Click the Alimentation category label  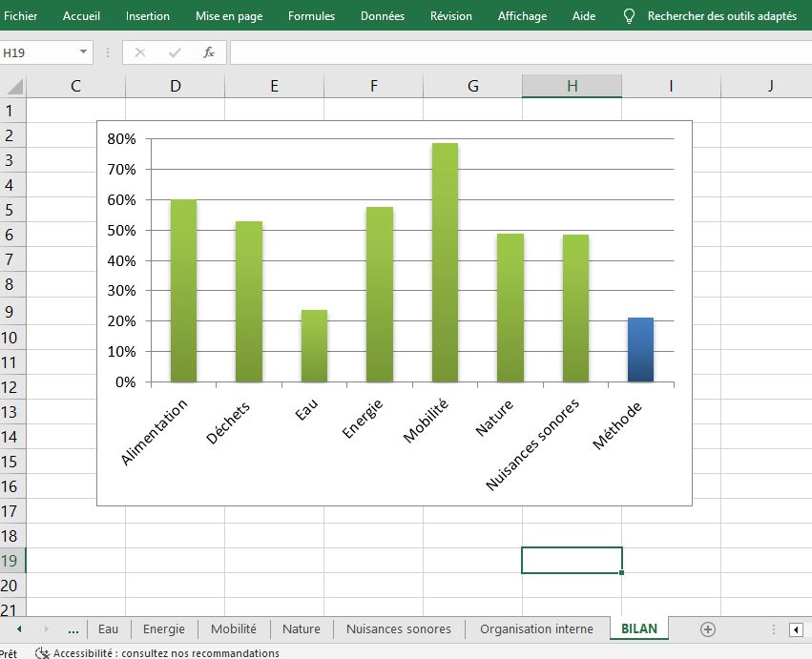pyautogui.click(x=154, y=432)
